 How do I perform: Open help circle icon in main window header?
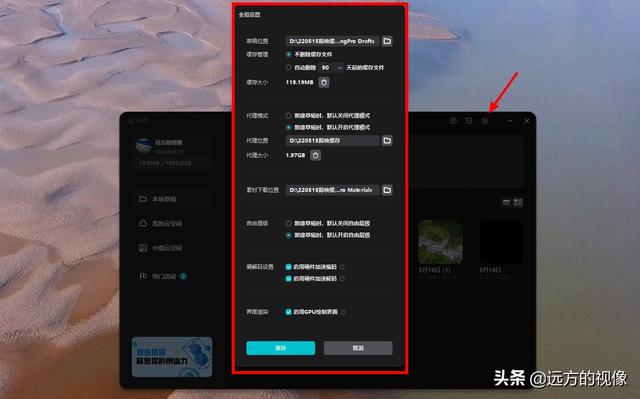453,121
